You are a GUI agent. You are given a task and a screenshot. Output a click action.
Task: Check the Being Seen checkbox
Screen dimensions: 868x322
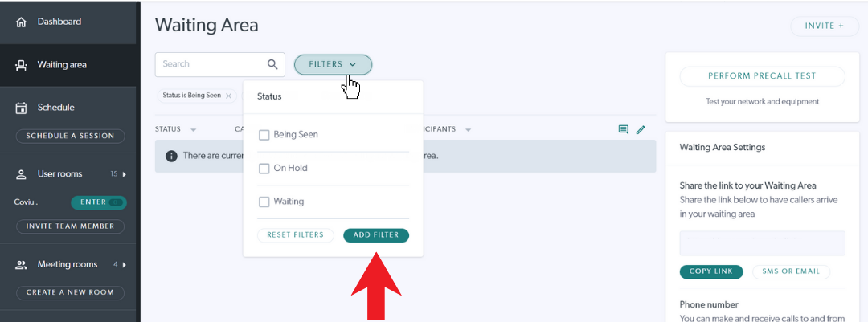[x=264, y=134]
